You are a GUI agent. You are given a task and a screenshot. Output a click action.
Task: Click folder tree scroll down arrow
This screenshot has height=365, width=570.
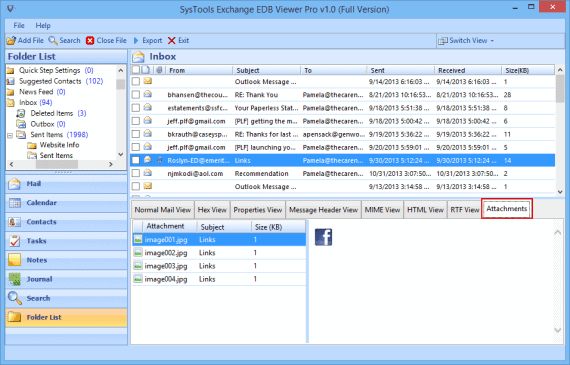pos(121,155)
